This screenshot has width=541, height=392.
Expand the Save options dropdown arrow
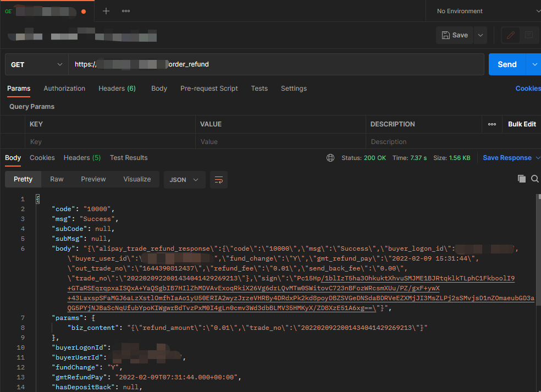pos(481,35)
